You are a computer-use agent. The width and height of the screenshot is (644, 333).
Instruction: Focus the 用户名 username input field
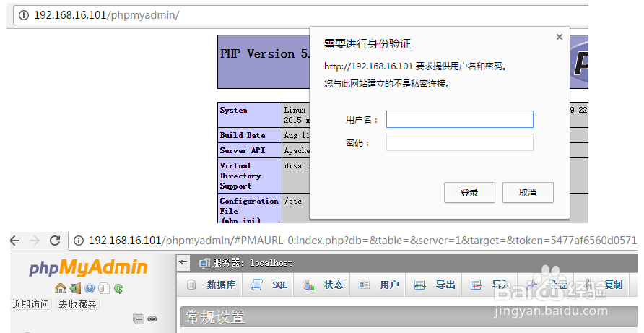(x=460, y=119)
